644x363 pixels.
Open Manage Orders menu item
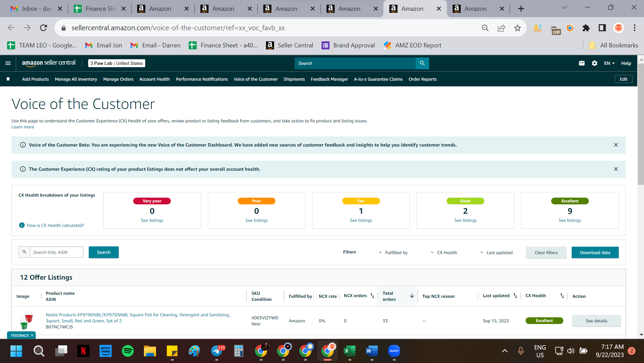click(118, 79)
